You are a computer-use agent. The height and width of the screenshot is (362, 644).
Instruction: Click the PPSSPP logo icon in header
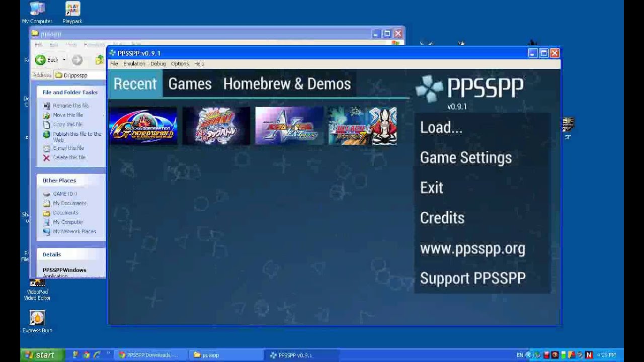click(x=429, y=89)
